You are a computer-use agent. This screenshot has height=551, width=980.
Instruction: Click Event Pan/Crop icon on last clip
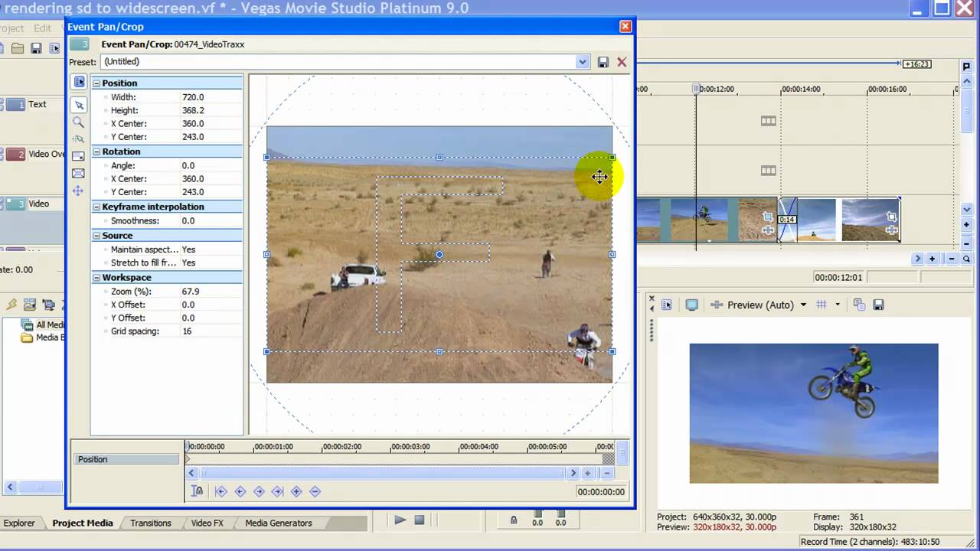click(891, 217)
